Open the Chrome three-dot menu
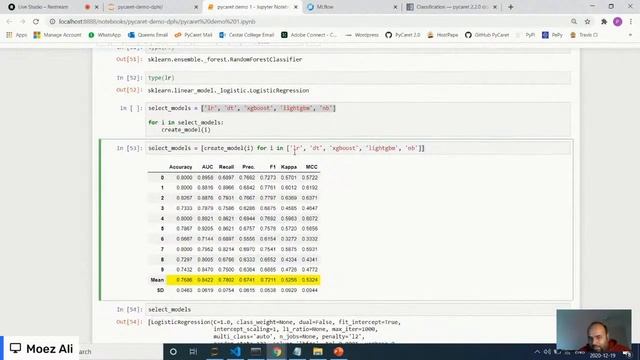Image resolution: width=640 pixels, height=360 pixels. point(631,21)
